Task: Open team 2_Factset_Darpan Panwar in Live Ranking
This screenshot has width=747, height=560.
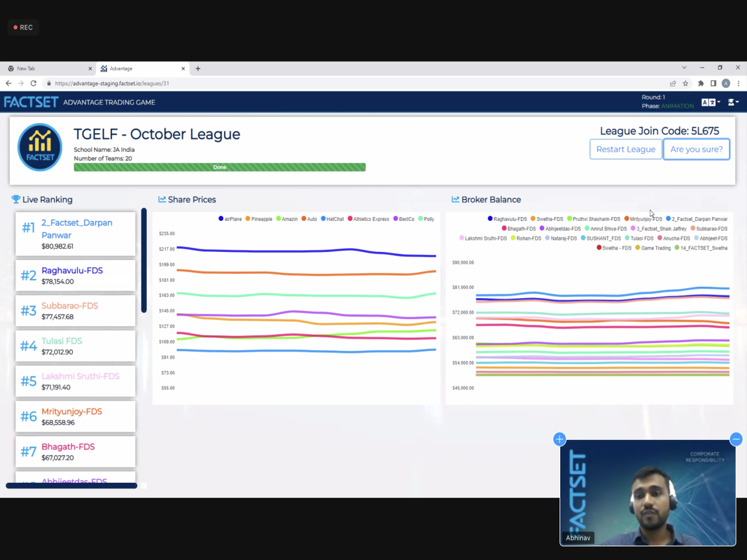Action: point(75,234)
